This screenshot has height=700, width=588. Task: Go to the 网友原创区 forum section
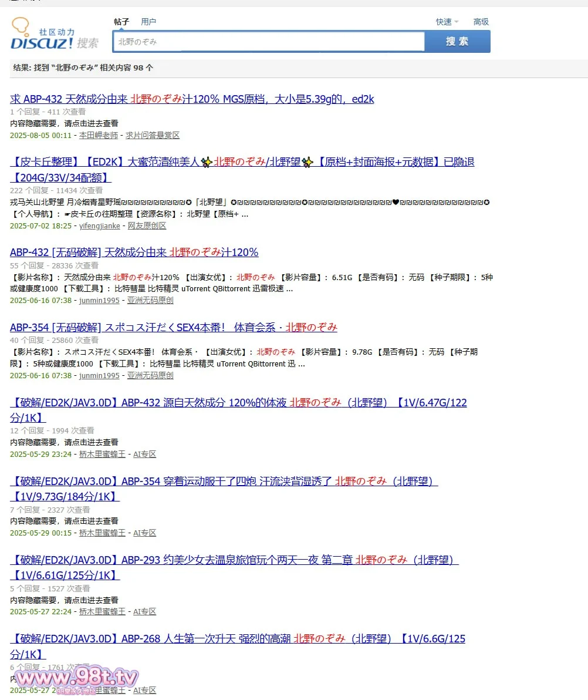tap(147, 226)
